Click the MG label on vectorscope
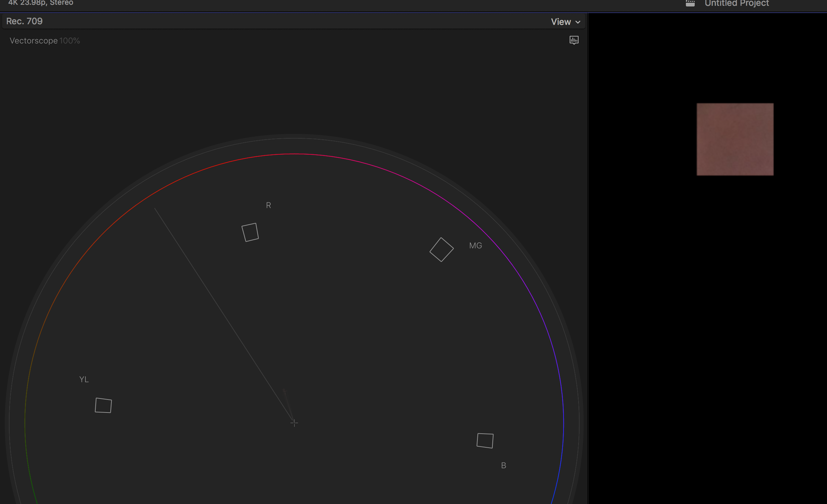Viewport: 827px width, 504px height. coord(476,246)
